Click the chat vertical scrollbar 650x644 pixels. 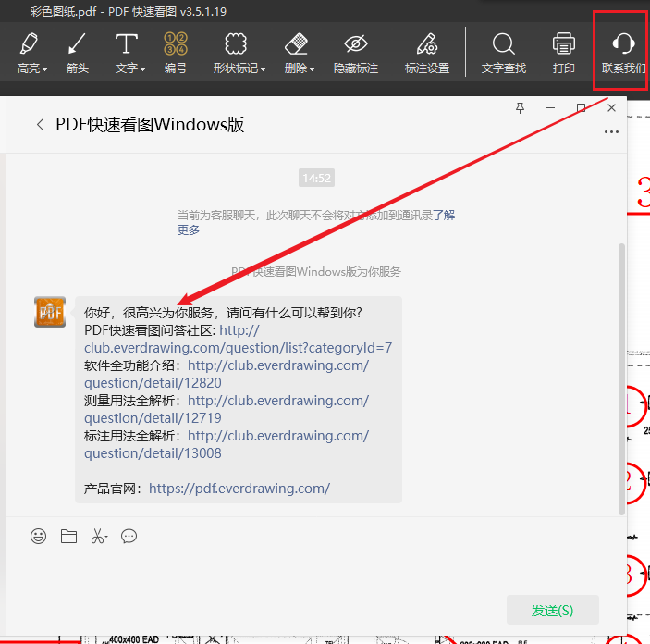[621, 379]
